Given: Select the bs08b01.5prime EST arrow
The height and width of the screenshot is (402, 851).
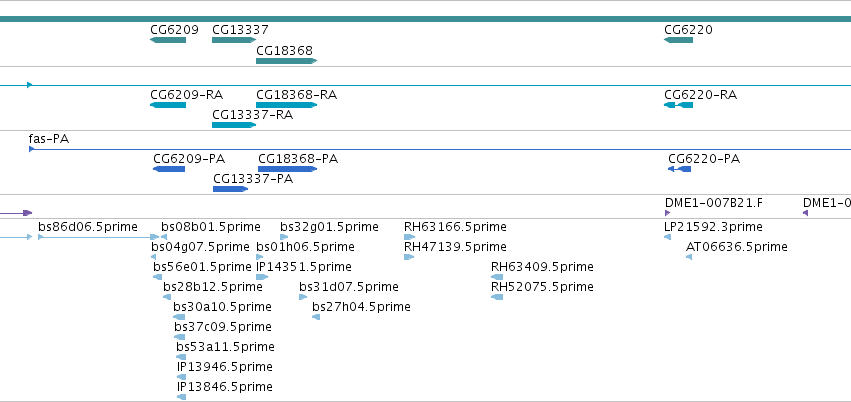Looking at the screenshot, I should 164,237.
